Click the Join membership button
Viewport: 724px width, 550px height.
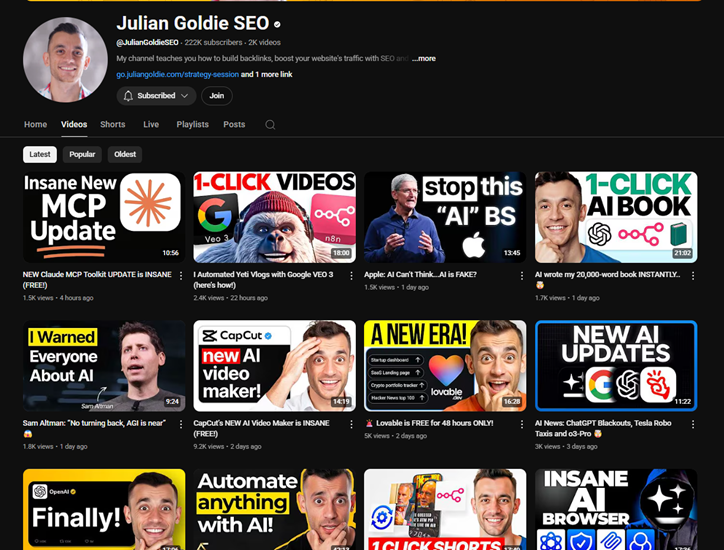pos(217,96)
